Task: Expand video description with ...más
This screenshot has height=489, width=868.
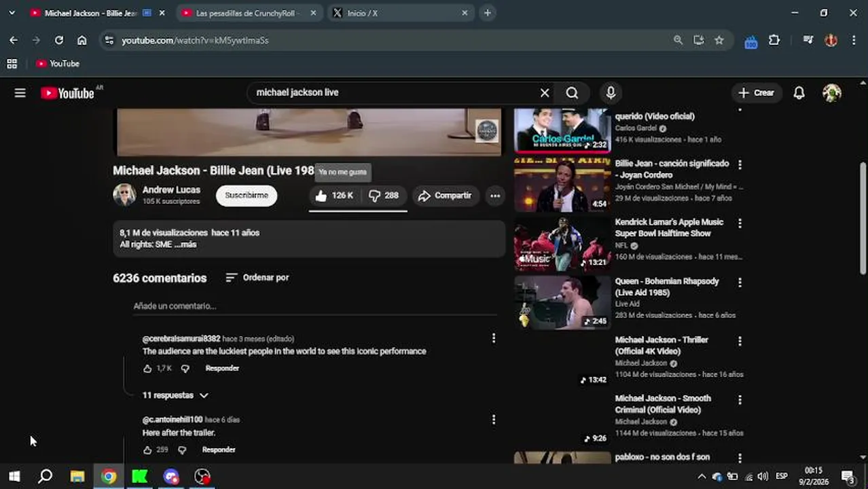Action: point(185,244)
